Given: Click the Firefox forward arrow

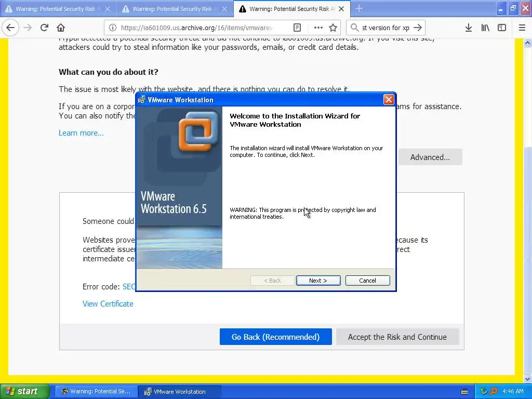Looking at the screenshot, I should 28,28.
